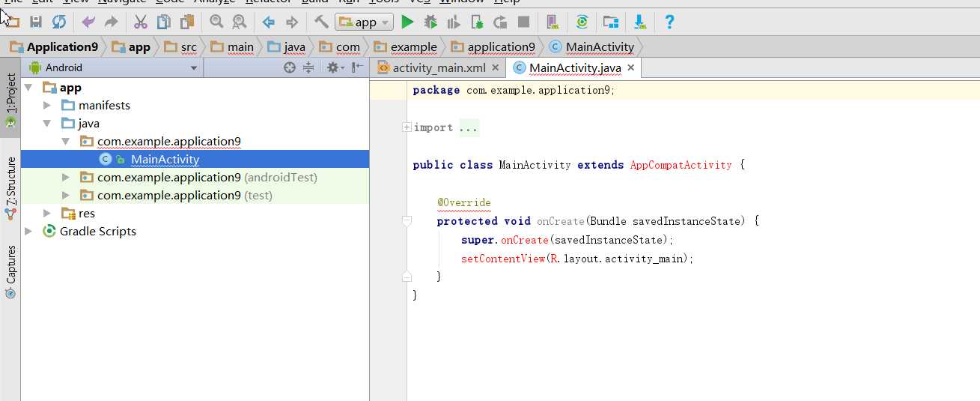Open the Android project view dropdown

(x=112, y=67)
